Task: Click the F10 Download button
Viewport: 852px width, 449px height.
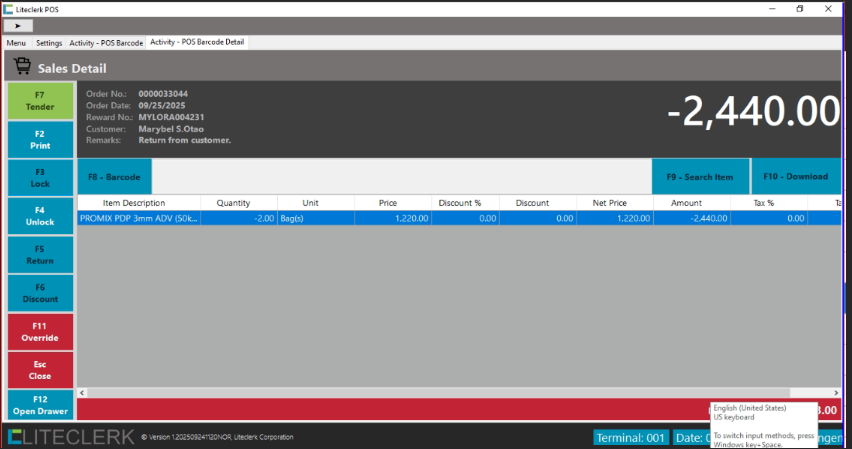Action: [796, 177]
